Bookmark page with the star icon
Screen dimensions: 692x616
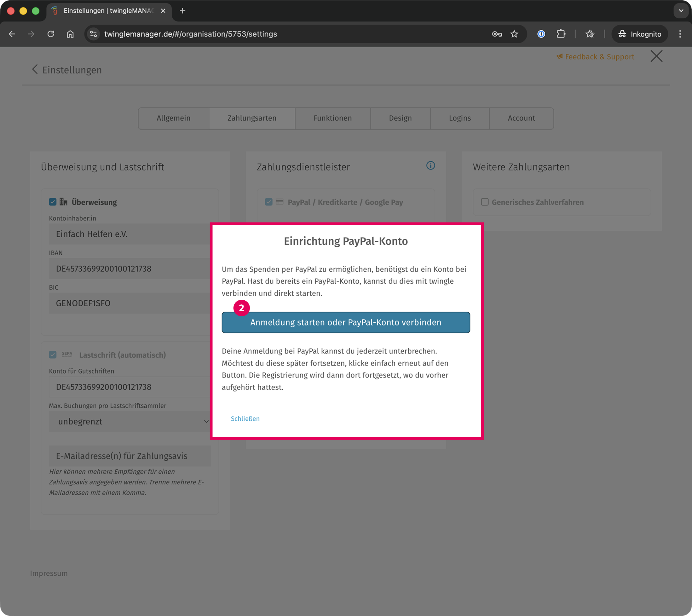514,34
